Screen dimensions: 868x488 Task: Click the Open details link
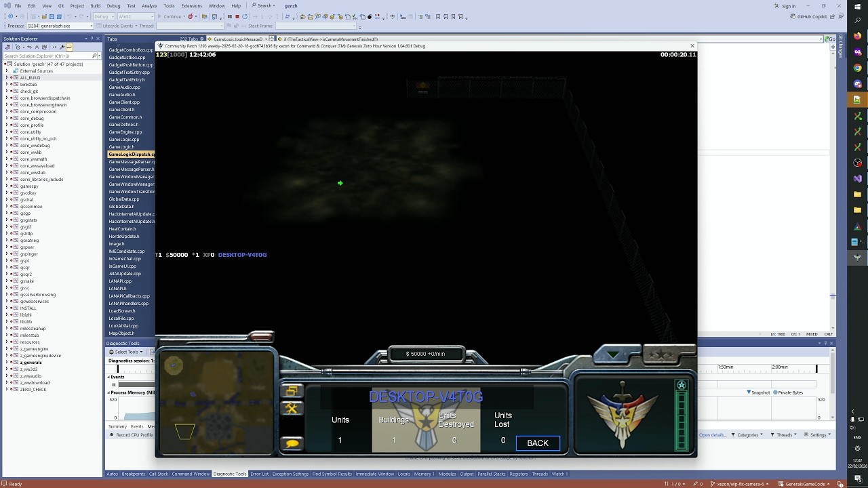pyautogui.click(x=712, y=434)
